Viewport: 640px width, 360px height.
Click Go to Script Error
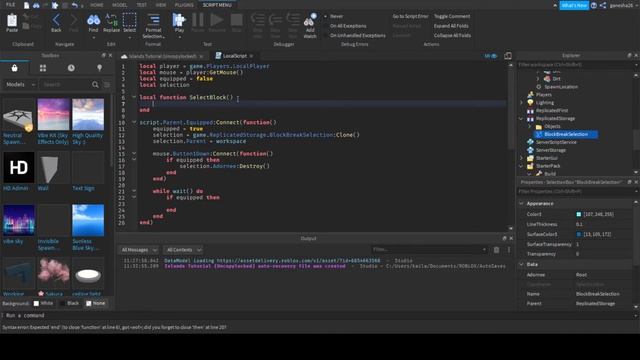point(410,16)
